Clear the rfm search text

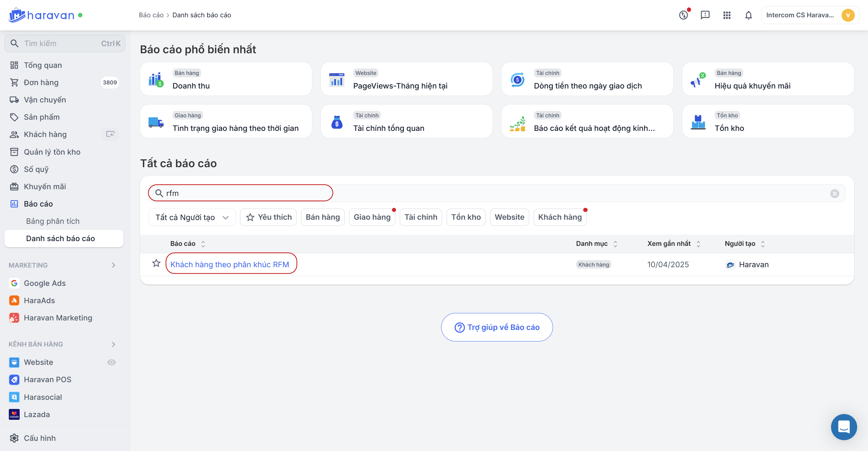point(834,194)
